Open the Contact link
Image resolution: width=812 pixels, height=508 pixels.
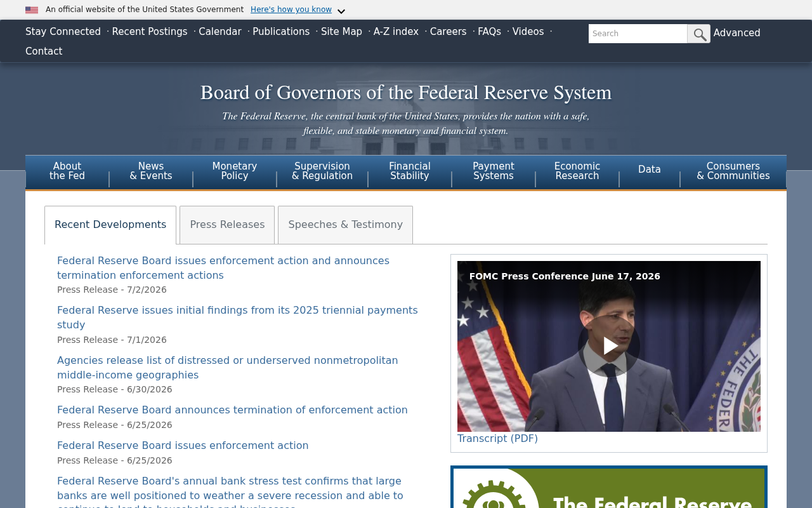point(44,51)
